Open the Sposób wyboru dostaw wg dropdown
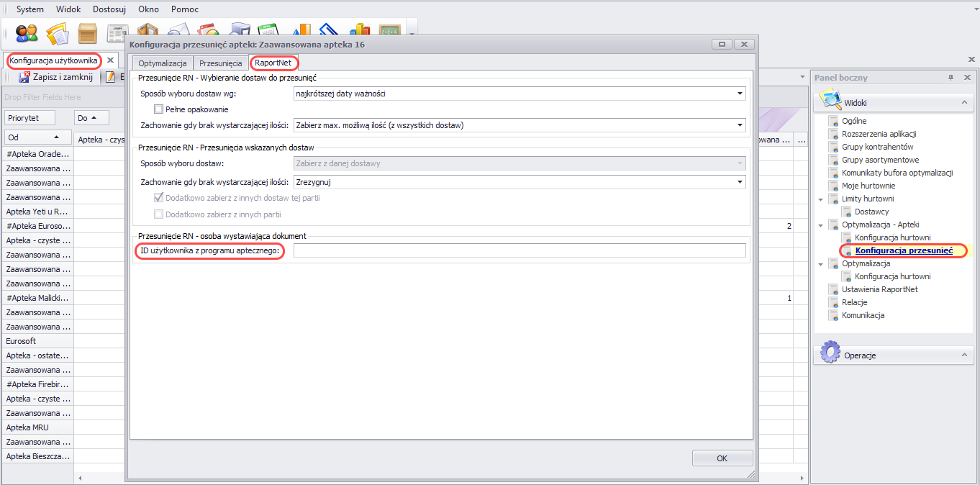This screenshot has width=980, height=485. tap(739, 94)
